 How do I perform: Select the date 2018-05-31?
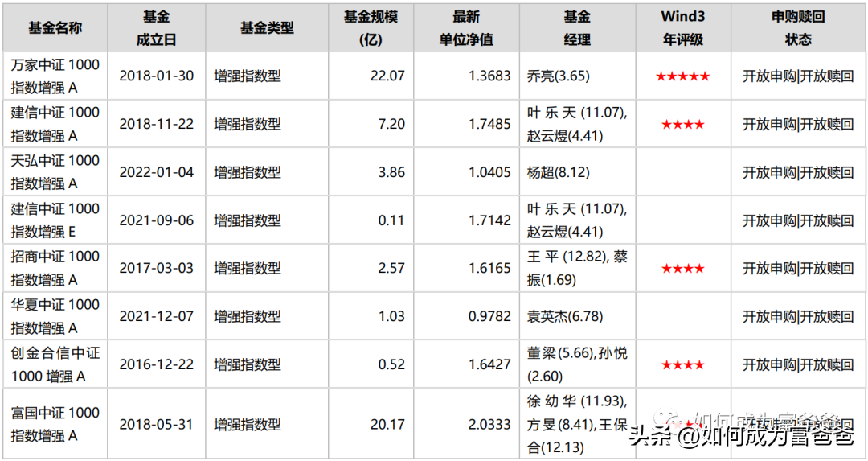point(157,425)
